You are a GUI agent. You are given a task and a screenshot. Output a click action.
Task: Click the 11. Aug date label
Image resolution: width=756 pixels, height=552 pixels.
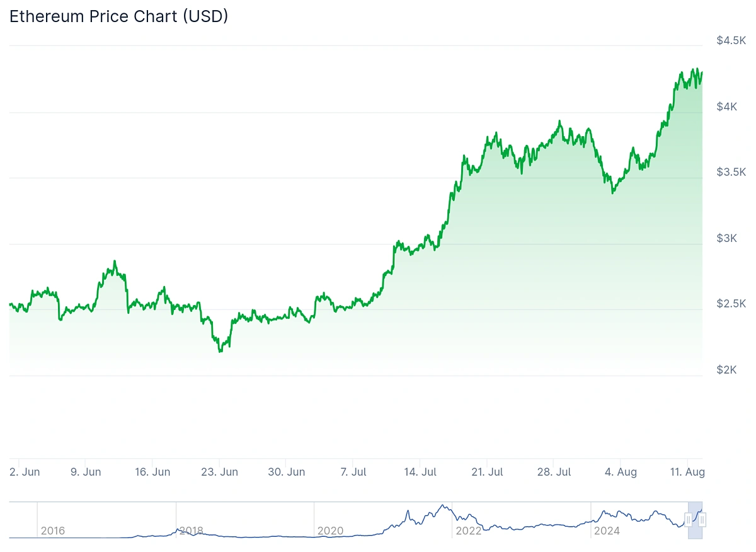click(687, 472)
